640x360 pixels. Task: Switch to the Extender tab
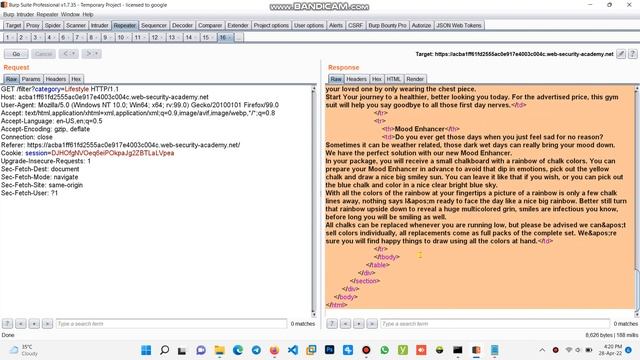click(238, 25)
